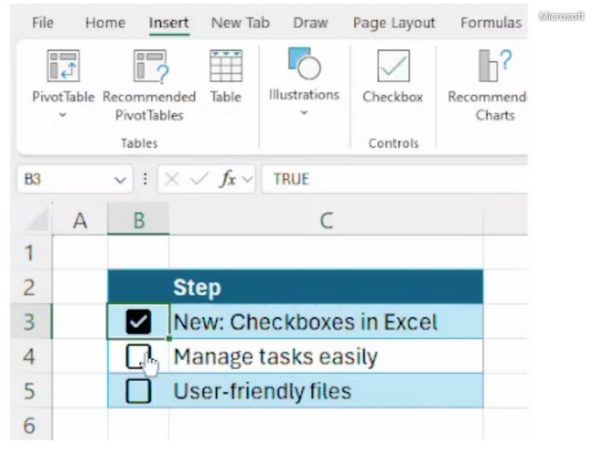This screenshot has width=600, height=450.
Task: Switch to the Draw tab
Action: pos(310,23)
